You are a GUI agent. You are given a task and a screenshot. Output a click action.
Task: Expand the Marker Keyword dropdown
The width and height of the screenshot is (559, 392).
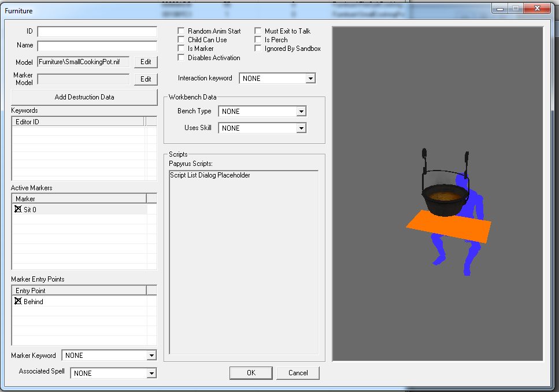tap(151, 356)
